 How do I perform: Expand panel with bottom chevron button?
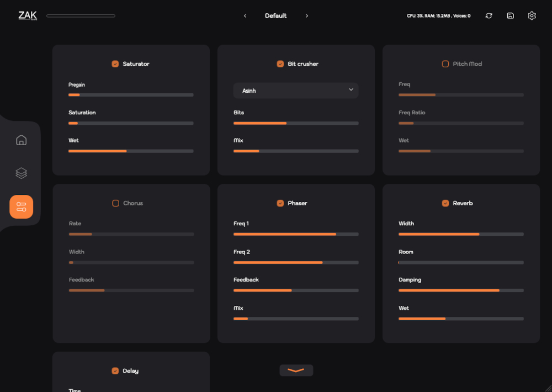coord(296,370)
